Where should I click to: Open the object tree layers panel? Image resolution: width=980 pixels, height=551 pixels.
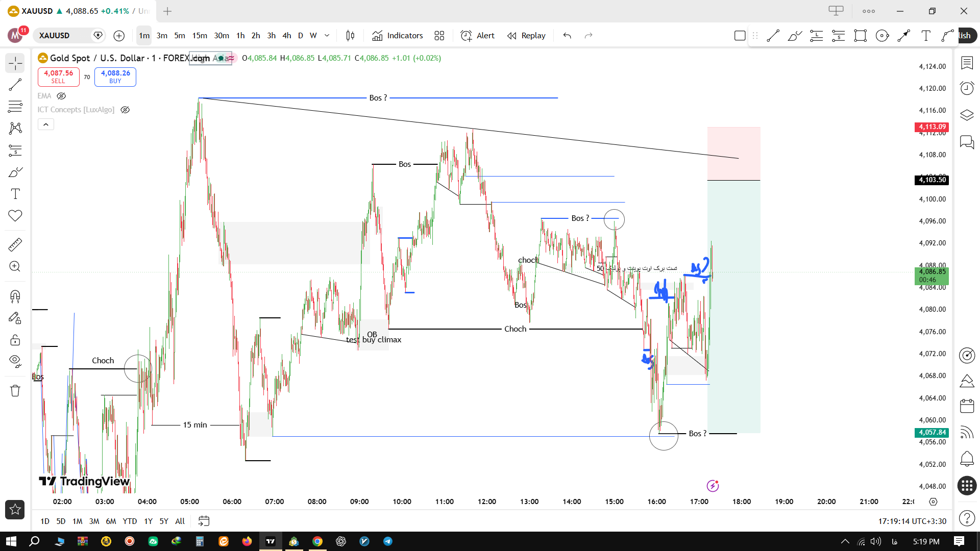(x=967, y=115)
